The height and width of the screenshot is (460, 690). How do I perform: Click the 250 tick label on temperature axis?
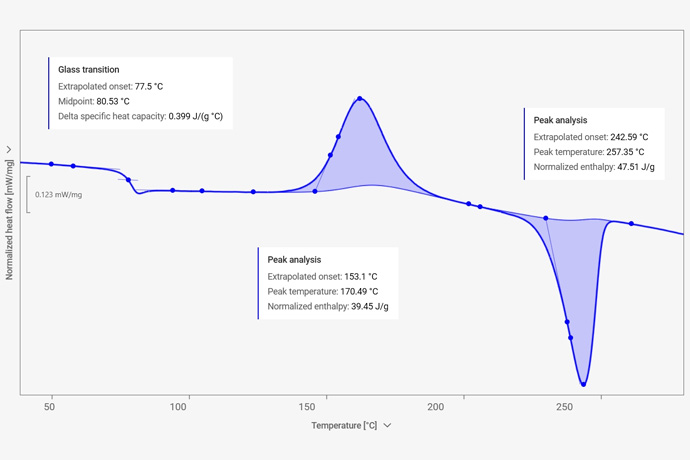tap(564, 407)
